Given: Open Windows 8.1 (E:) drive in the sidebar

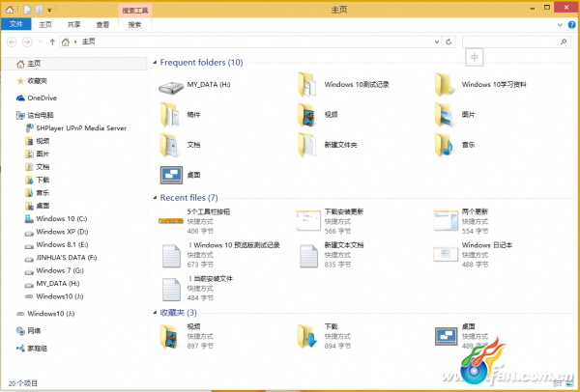Looking at the screenshot, I should (56, 244).
